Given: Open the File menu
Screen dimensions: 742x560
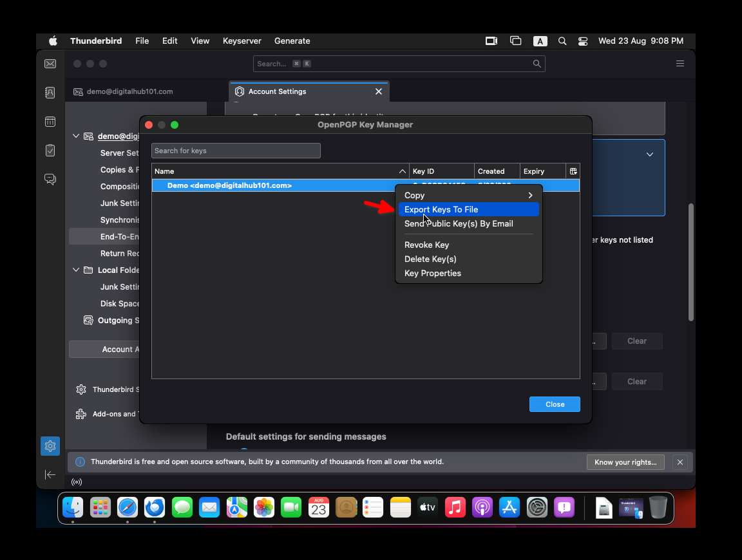Looking at the screenshot, I should click(x=142, y=41).
